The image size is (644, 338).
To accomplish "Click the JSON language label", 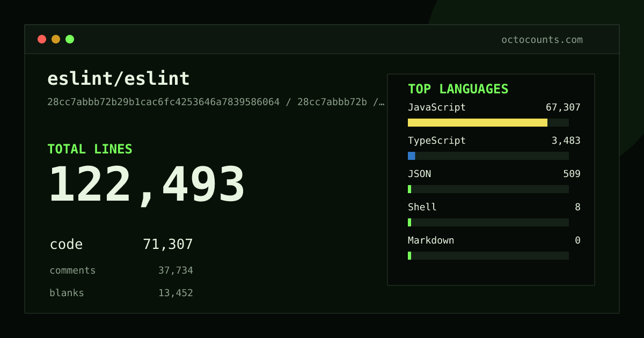I will [419, 174].
